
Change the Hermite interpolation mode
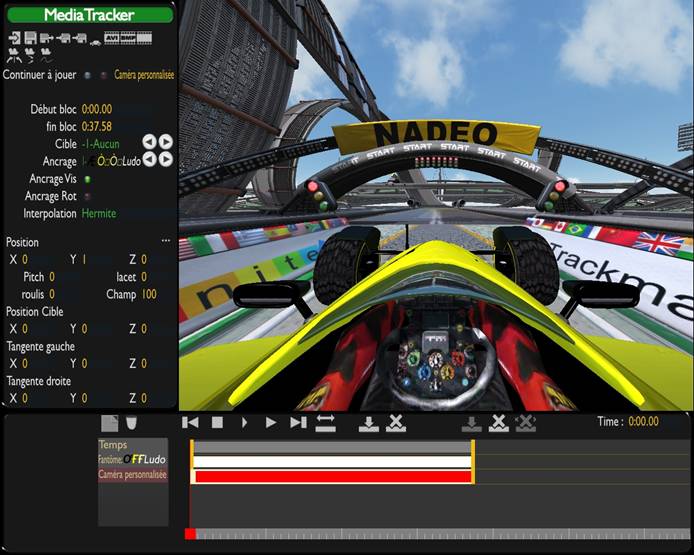[99, 214]
